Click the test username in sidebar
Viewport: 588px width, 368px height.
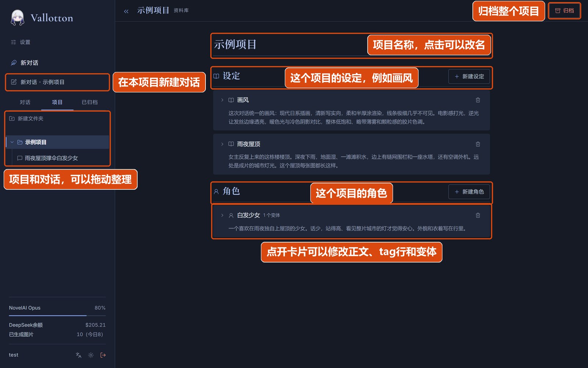click(14, 355)
